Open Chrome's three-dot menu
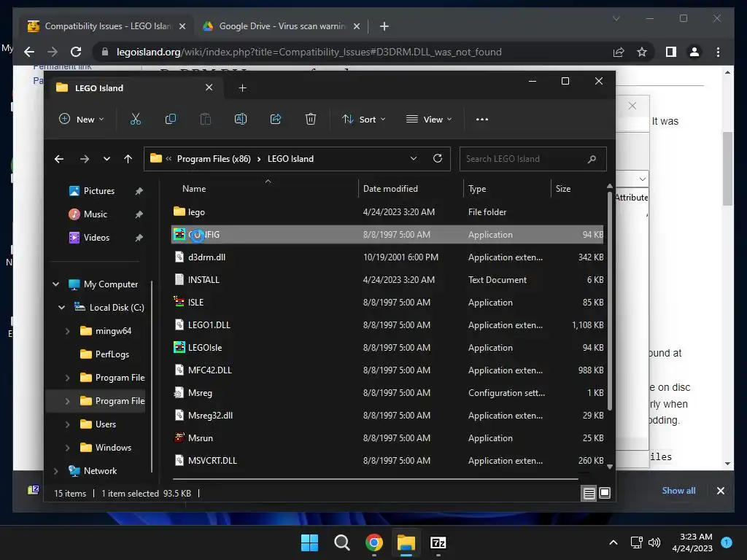Viewport: 747px width, 560px height. tap(718, 52)
